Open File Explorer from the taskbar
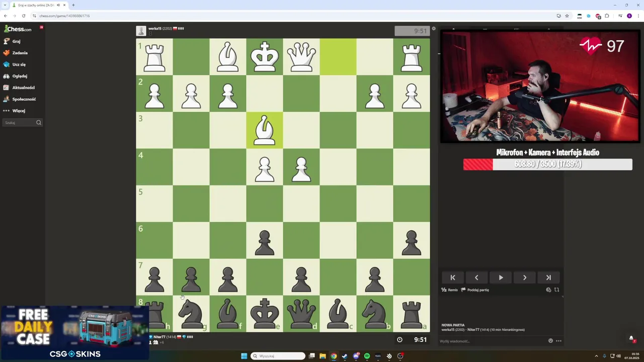The image size is (644, 362). (323, 356)
